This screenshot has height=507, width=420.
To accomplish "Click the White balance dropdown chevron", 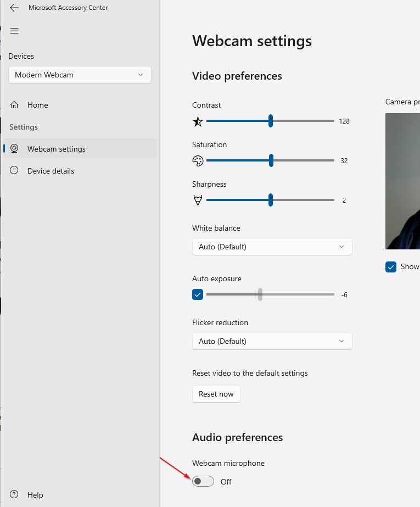I will pyautogui.click(x=341, y=247).
